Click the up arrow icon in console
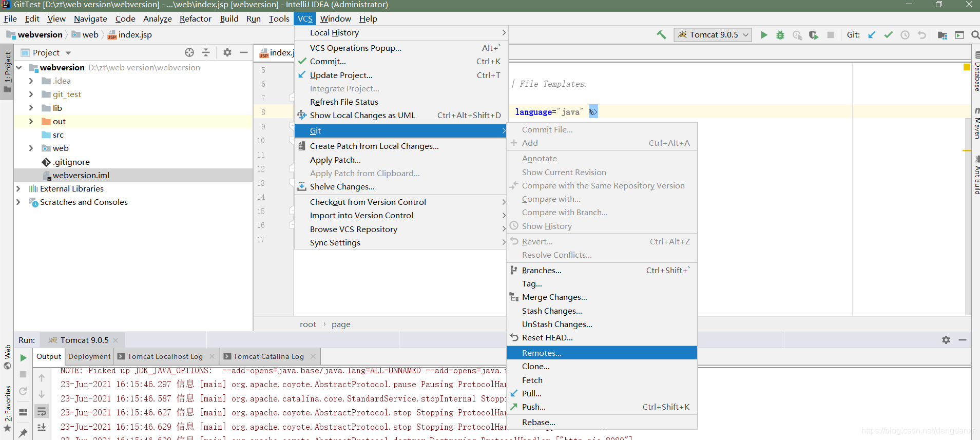Viewport: 980px width, 440px height. pos(42,378)
